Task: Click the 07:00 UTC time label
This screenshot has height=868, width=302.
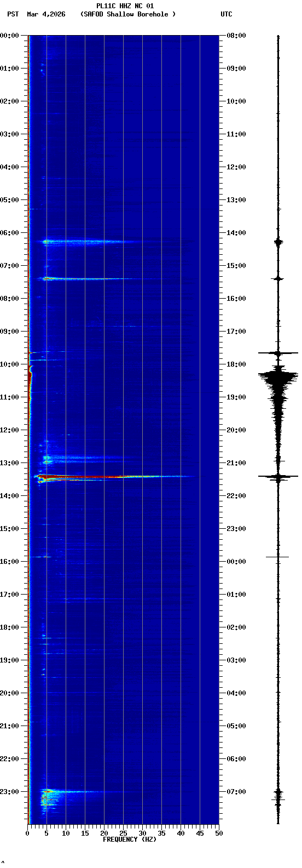Action: tap(236, 792)
